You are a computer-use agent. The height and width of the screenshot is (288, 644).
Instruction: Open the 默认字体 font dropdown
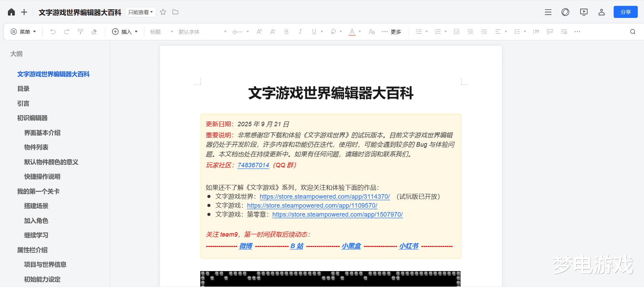coord(202,32)
